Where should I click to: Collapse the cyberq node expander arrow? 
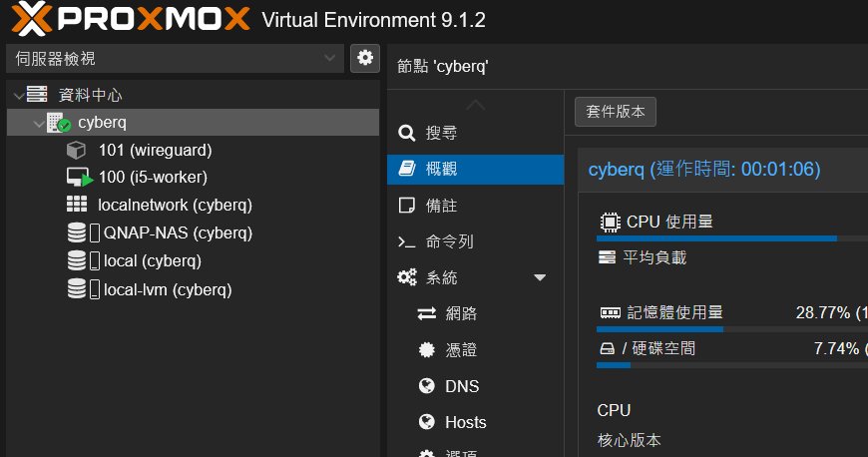point(38,123)
